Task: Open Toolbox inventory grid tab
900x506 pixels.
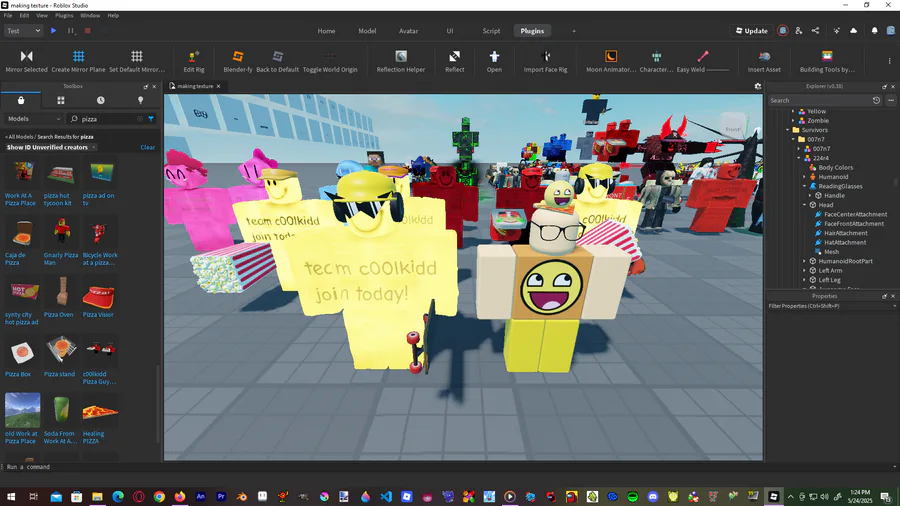Action: tap(61, 100)
